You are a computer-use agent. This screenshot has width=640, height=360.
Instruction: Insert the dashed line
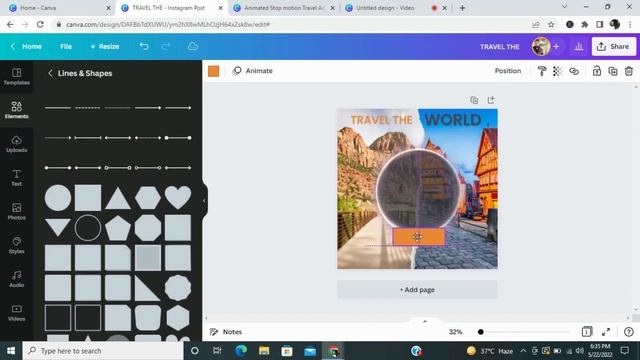tap(87, 108)
